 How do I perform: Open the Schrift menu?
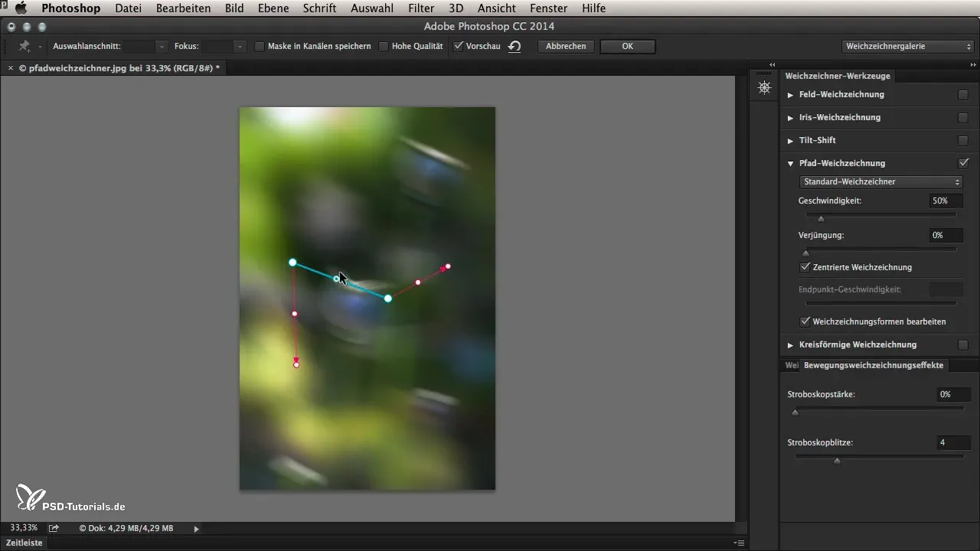(319, 8)
